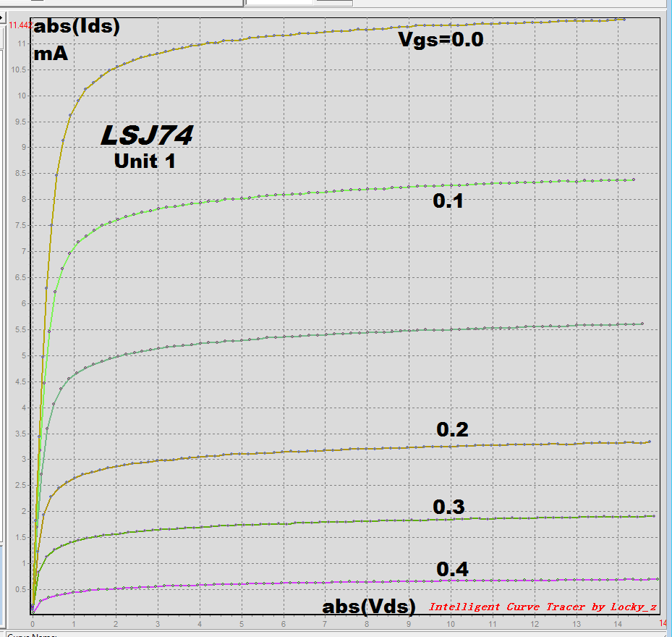This screenshot has width=672, height=637.
Task: Click x-axis tick label 10
Action: tap(451, 624)
